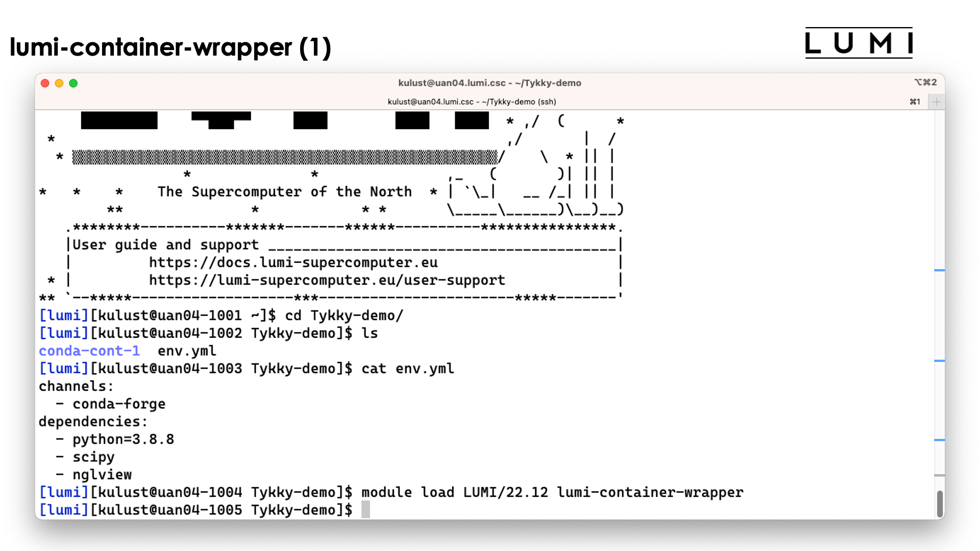Click the SSH session tab label
The width and height of the screenshot is (980, 551).
[x=471, y=102]
